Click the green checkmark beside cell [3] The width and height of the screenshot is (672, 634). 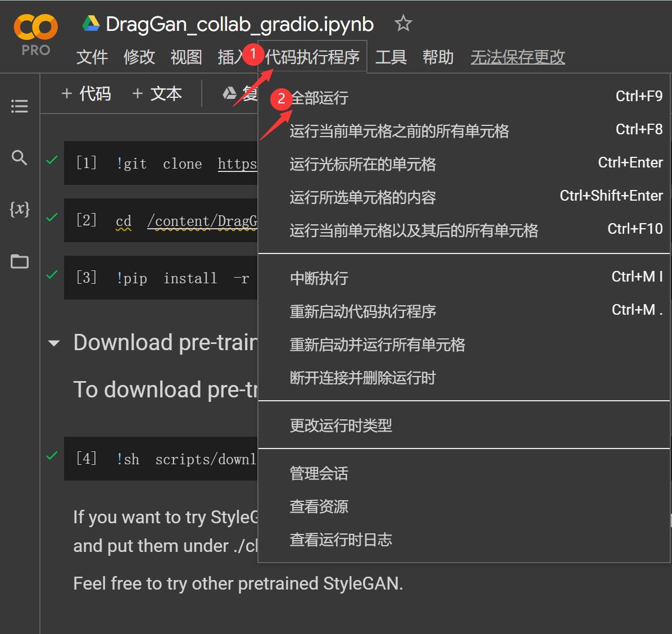tap(52, 274)
